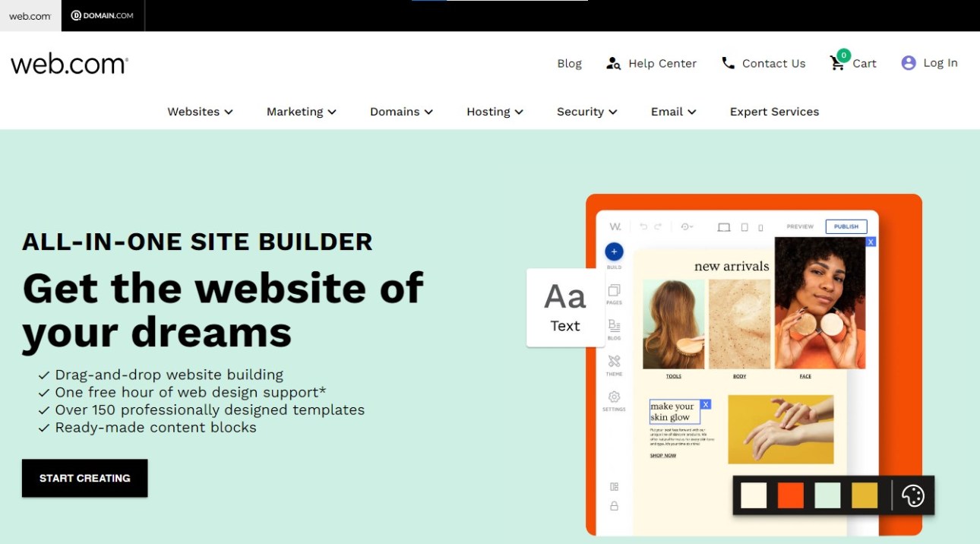Click the W. logo in the site builder mockup
Viewport: 980px width, 544px height.
(615, 226)
